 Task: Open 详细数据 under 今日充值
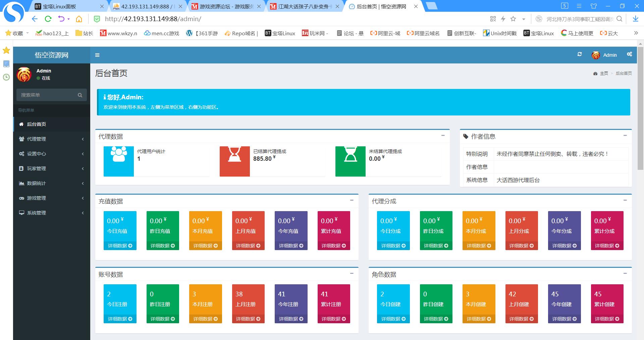(120, 246)
